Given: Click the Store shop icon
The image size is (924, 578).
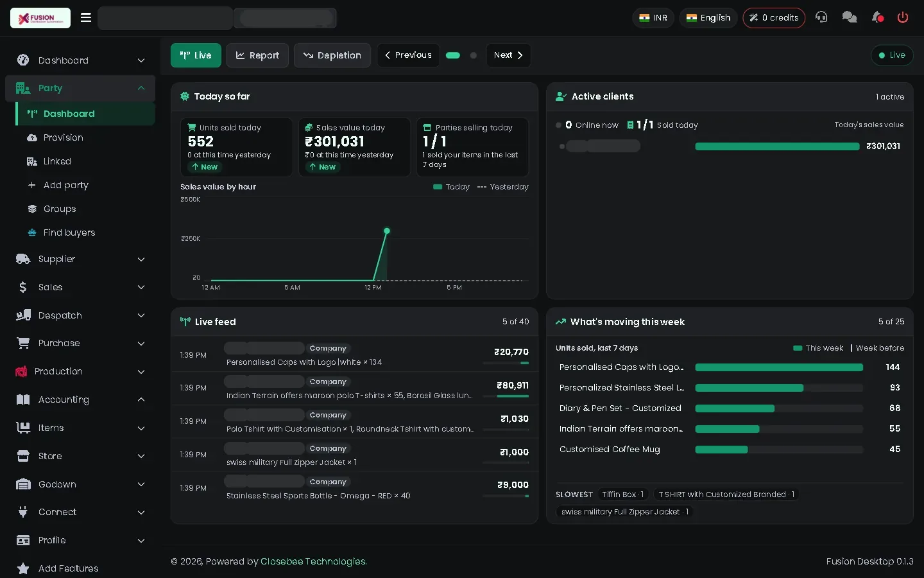Looking at the screenshot, I should tap(23, 456).
